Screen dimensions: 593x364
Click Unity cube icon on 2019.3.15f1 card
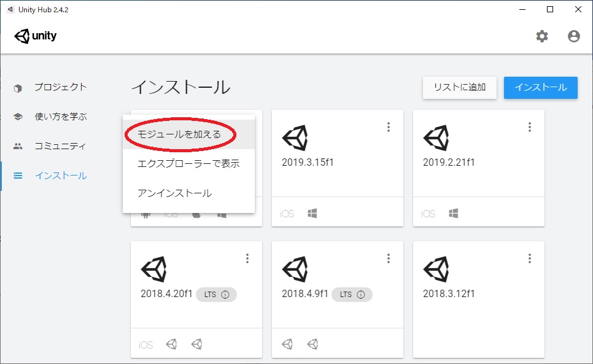(x=295, y=138)
